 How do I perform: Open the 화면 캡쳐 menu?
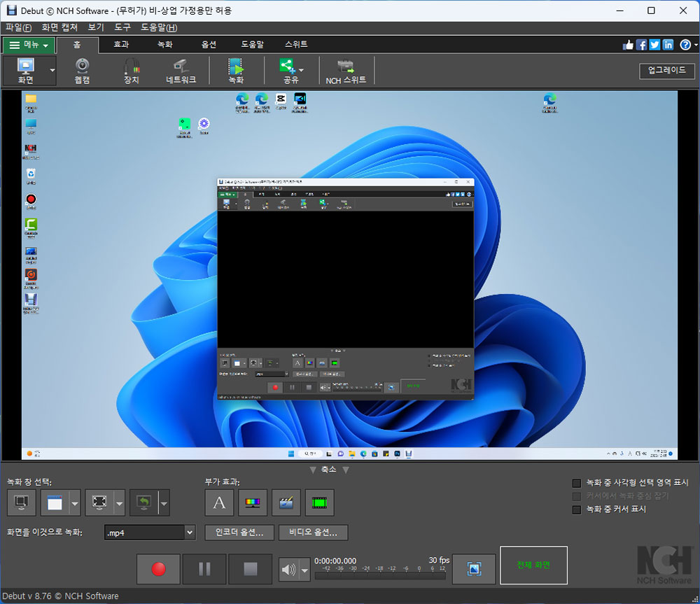point(59,28)
